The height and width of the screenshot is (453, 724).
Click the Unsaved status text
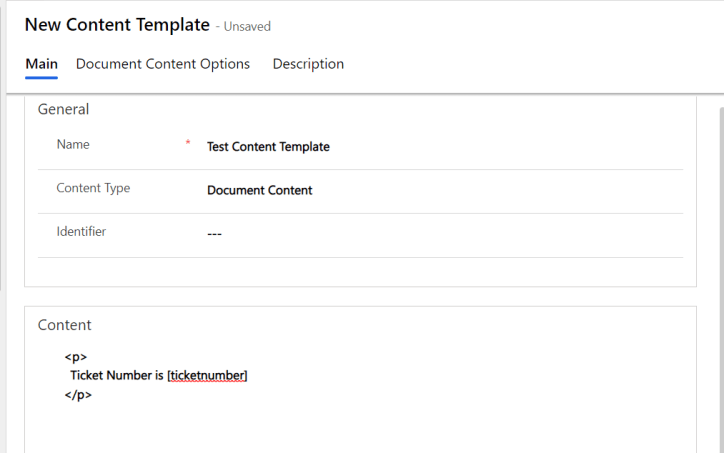[247, 27]
